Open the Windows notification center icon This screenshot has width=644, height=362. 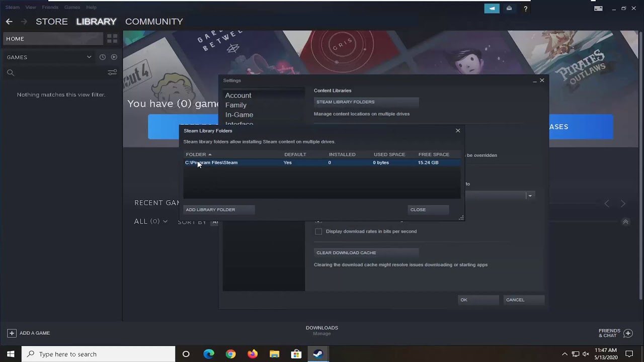629,354
